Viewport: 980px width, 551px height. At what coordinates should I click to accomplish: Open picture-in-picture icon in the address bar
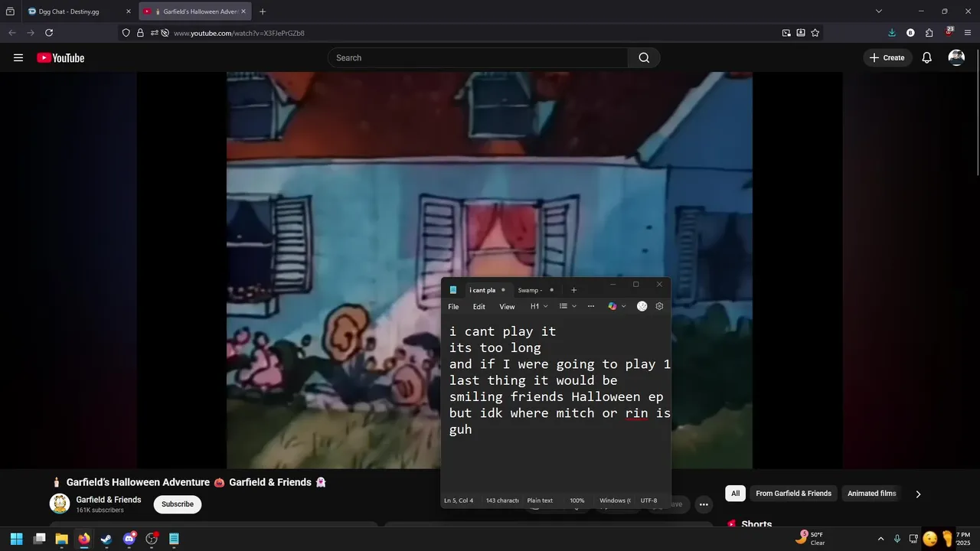[786, 33]
